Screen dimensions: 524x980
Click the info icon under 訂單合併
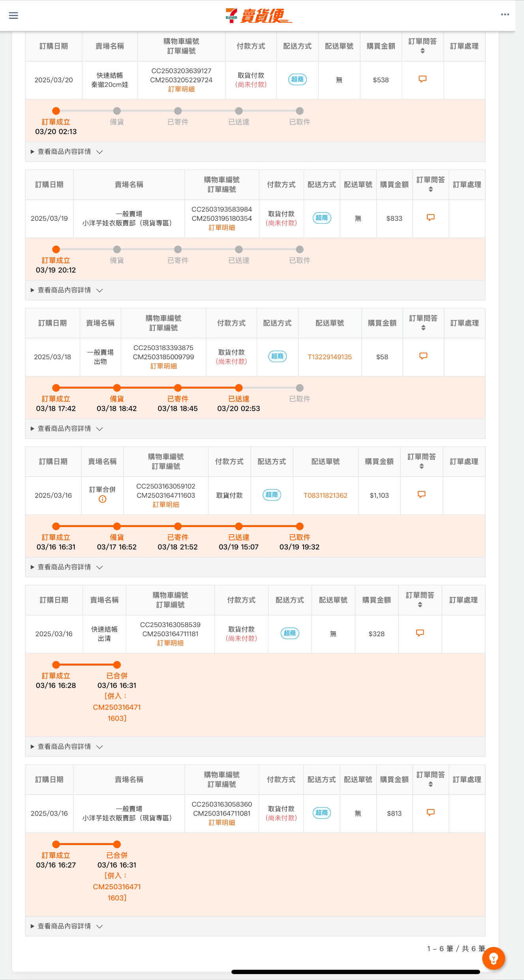click(x=102, y=499)
